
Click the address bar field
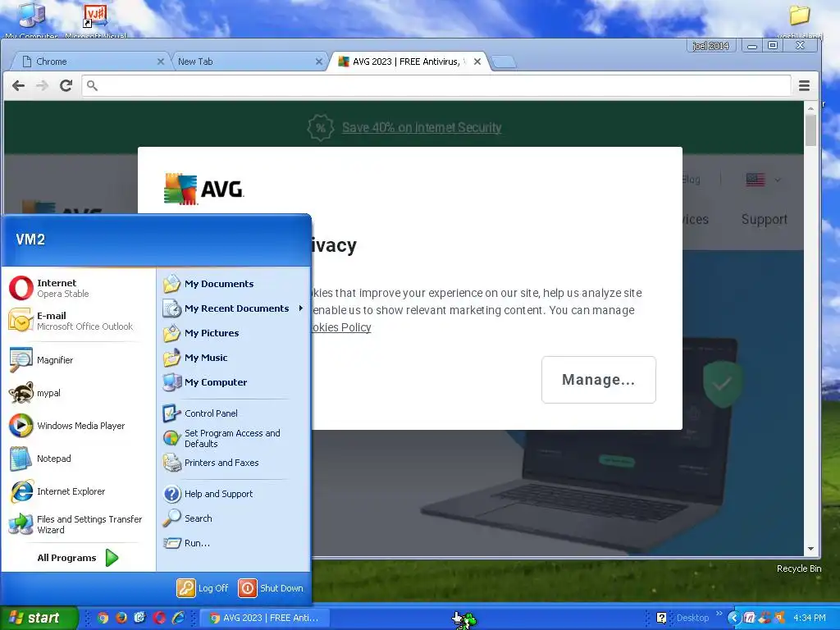(x=436, y=85)
